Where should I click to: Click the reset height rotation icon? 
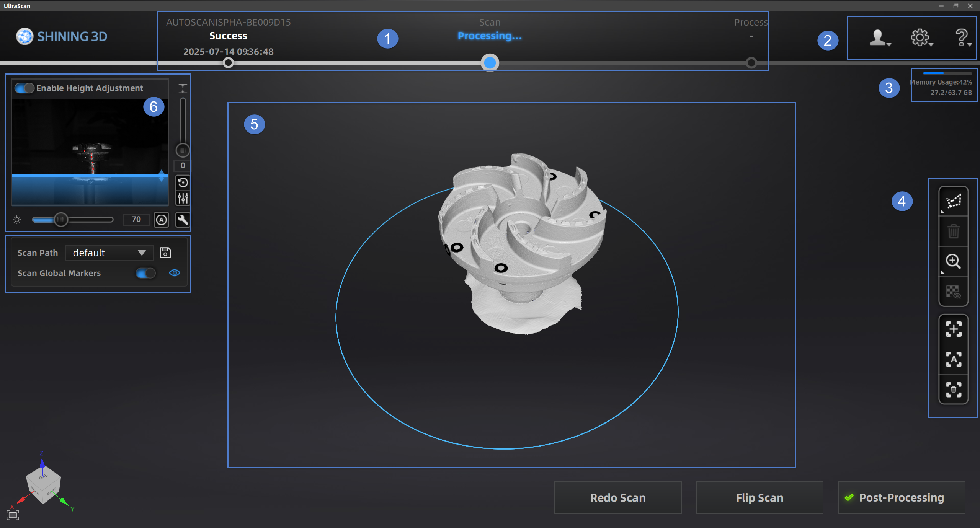183,183
